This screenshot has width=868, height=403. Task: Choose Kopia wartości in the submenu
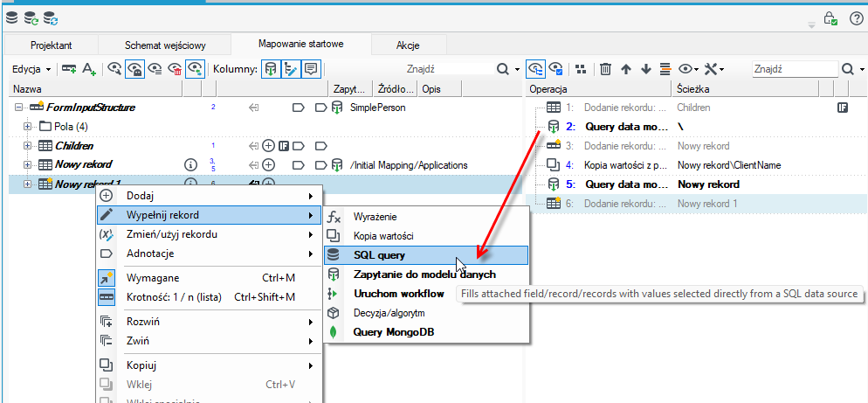(x=426, y=236)
